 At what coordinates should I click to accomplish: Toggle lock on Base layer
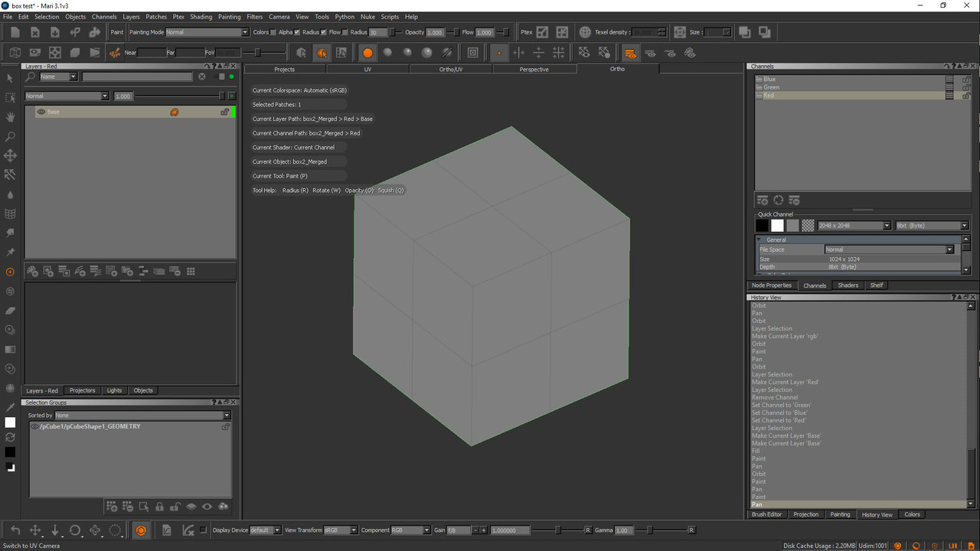coord(224,112)
